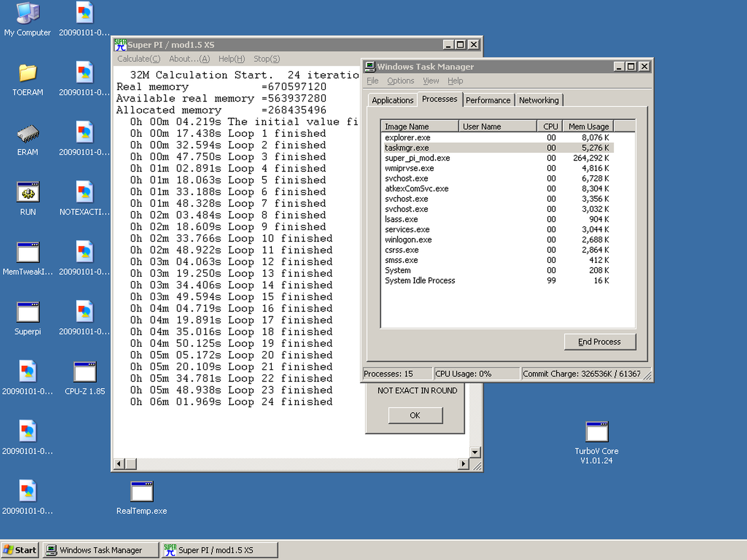The height and width of the screenshot is (560, 747).
Task: Click Super PI horizontal scrollbar left arrow
Action: pyautogui.click(x=119, y=464)
